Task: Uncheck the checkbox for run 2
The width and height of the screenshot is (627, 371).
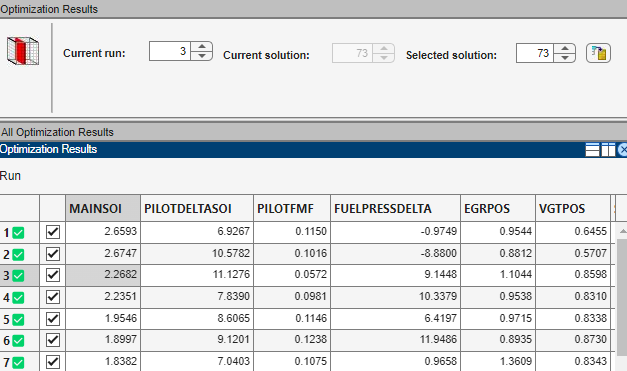Action: [x=53, y=254]
